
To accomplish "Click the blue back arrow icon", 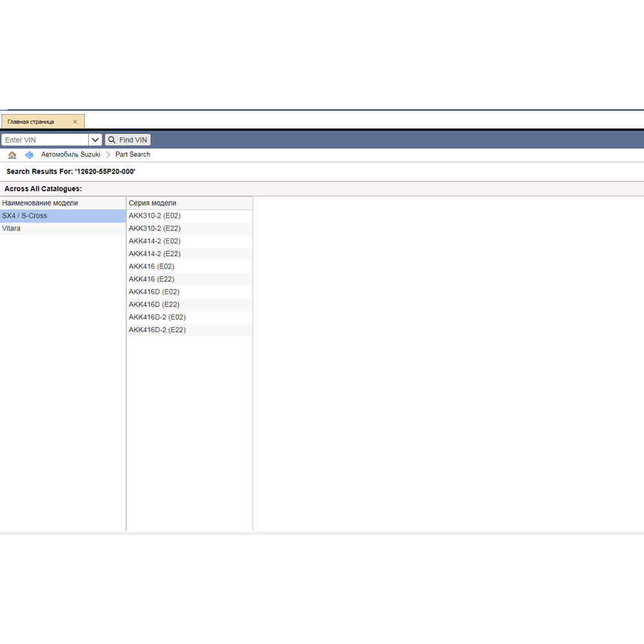I will pyautogui.click(x=29, y=155).
